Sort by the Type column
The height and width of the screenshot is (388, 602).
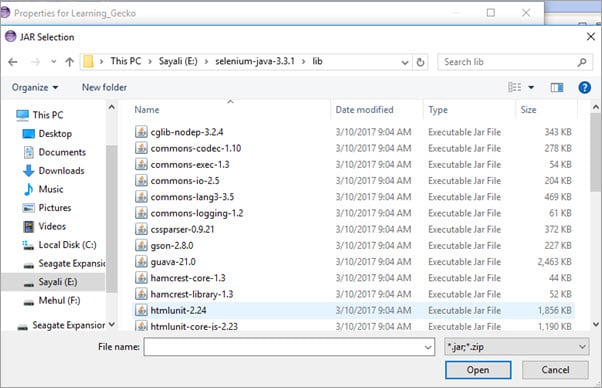click(x=438, y=110)
